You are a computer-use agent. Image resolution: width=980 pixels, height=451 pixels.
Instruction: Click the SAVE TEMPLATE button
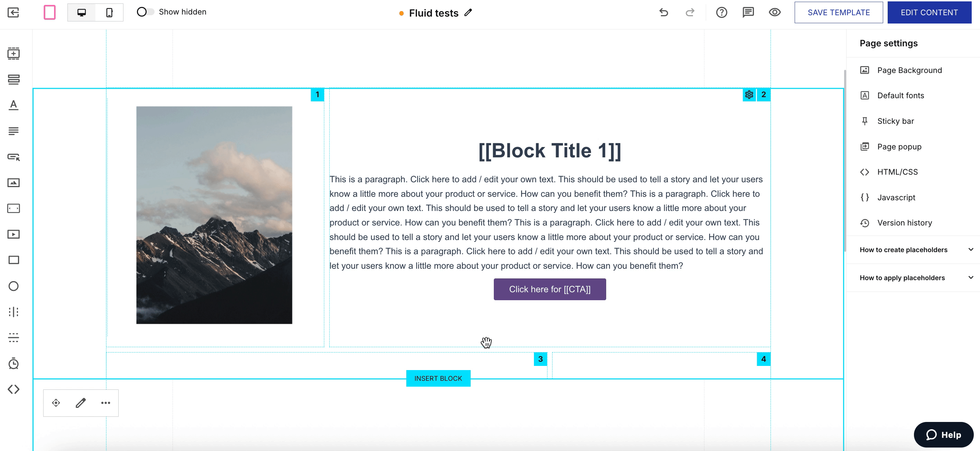point(839,12)
